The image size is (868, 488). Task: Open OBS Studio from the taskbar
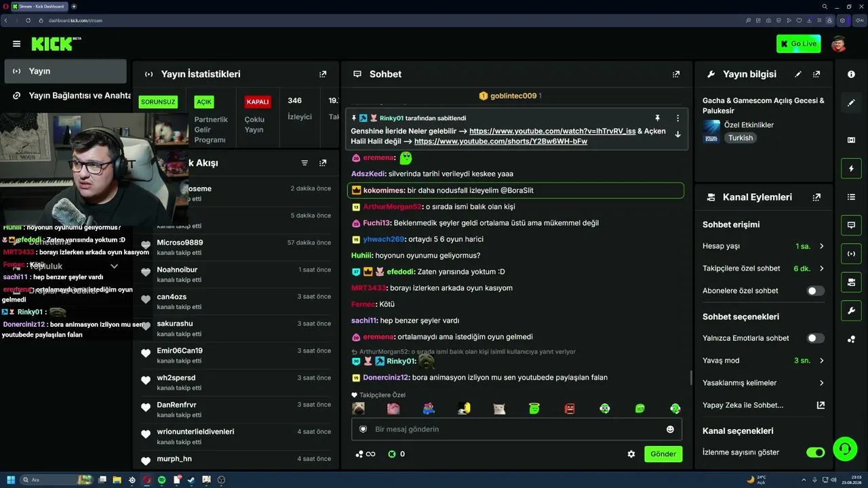pyautogui.click(x=221, y=480)
